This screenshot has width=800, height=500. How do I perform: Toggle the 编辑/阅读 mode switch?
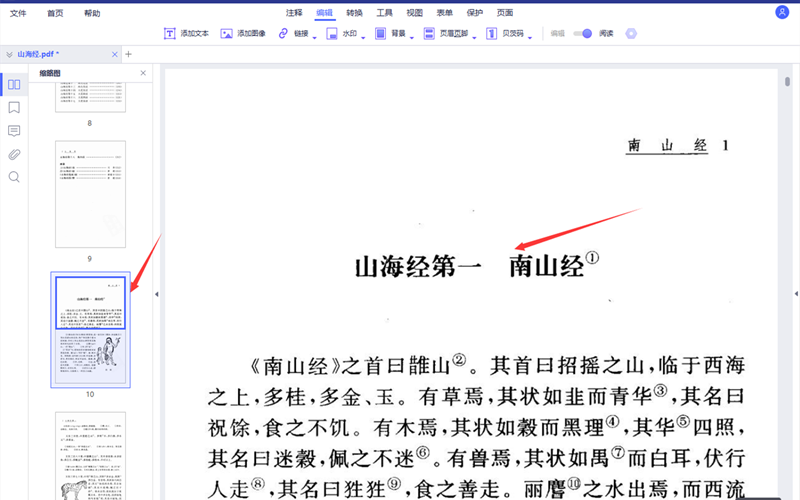tap(584, 33)
